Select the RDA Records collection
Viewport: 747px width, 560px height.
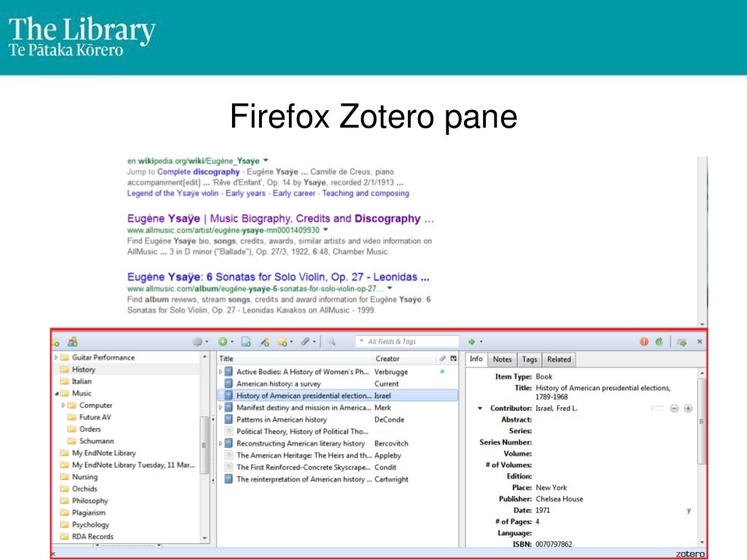point(93,537)
